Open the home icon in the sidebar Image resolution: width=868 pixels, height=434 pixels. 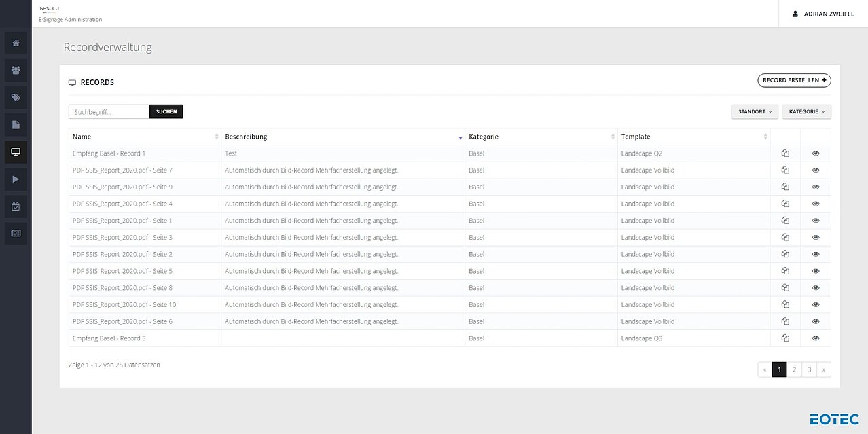pyautogui.click(x=16, y=43)
